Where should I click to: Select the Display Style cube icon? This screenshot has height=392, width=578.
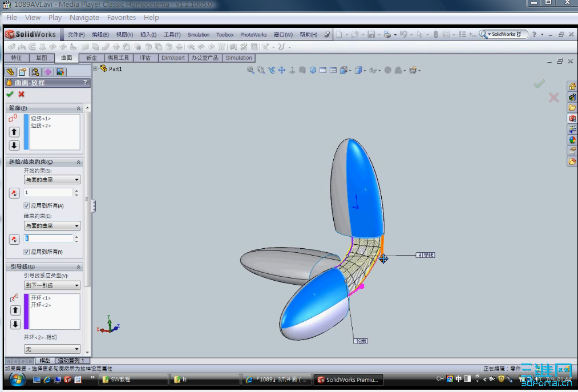(x=358, y=70)
